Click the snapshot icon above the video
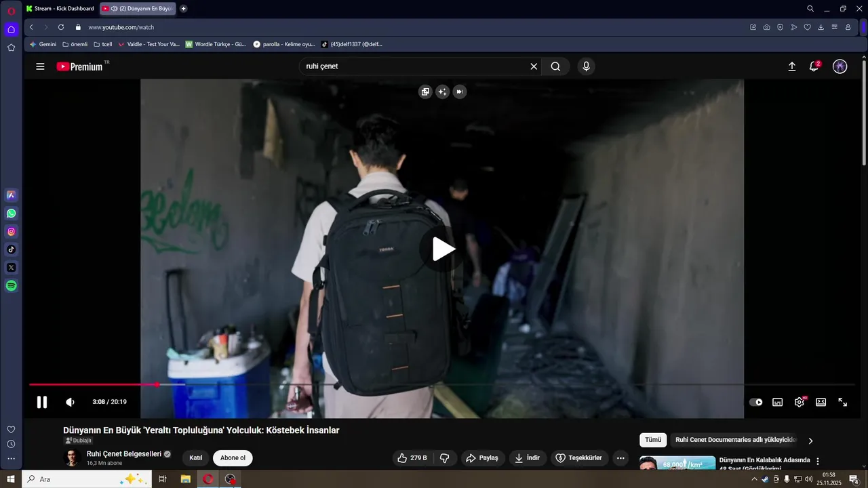This screenshot has width=868, height=488. (x=425, y=91)
